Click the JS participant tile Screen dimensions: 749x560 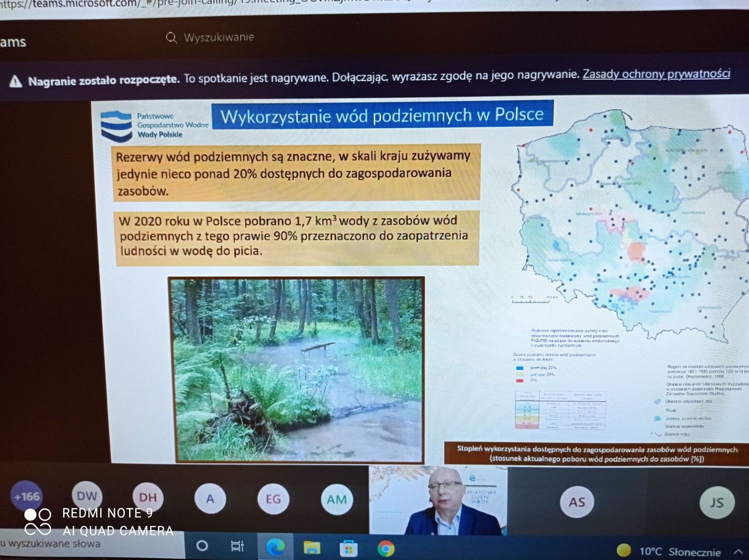(716, 502)
